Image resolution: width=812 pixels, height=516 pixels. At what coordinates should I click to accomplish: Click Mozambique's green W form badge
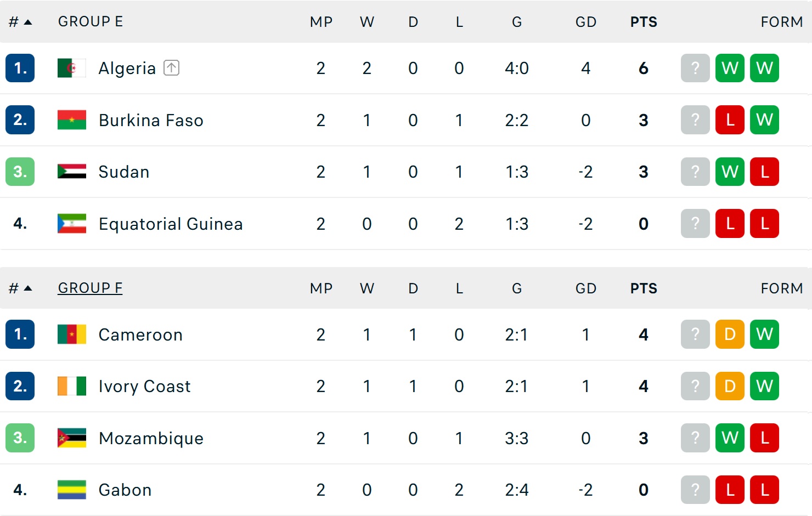tap(730, 438)
